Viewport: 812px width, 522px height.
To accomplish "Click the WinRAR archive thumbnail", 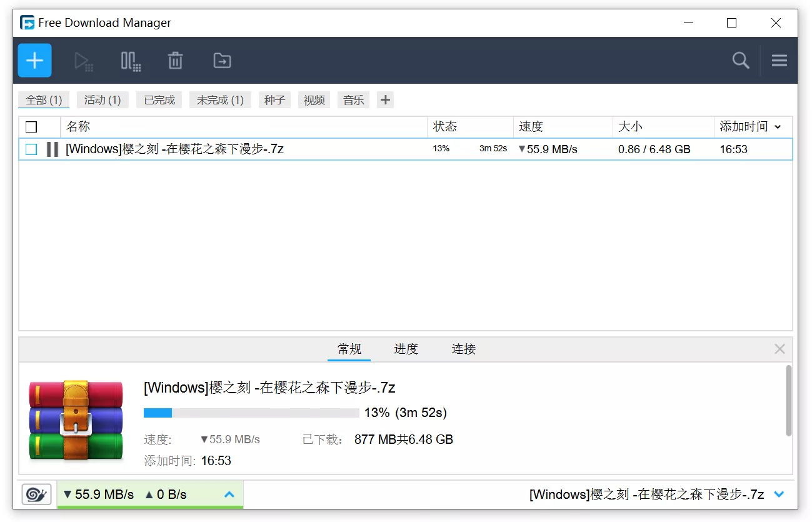I will 75,420.
